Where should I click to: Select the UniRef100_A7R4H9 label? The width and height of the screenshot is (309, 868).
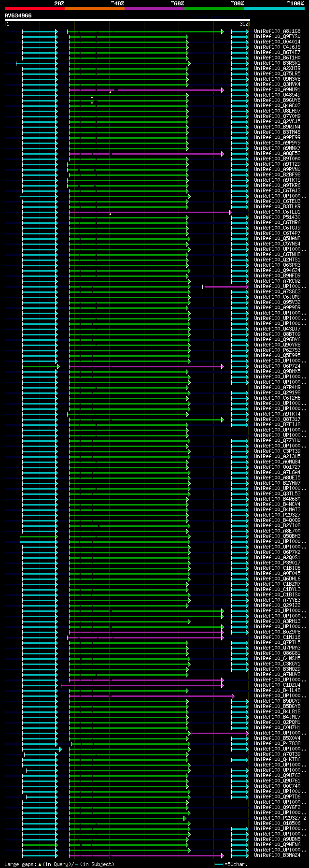(x=277, y=388)
